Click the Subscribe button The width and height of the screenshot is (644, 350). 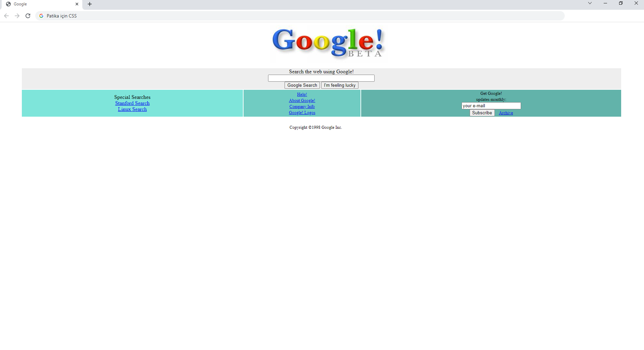482,113
